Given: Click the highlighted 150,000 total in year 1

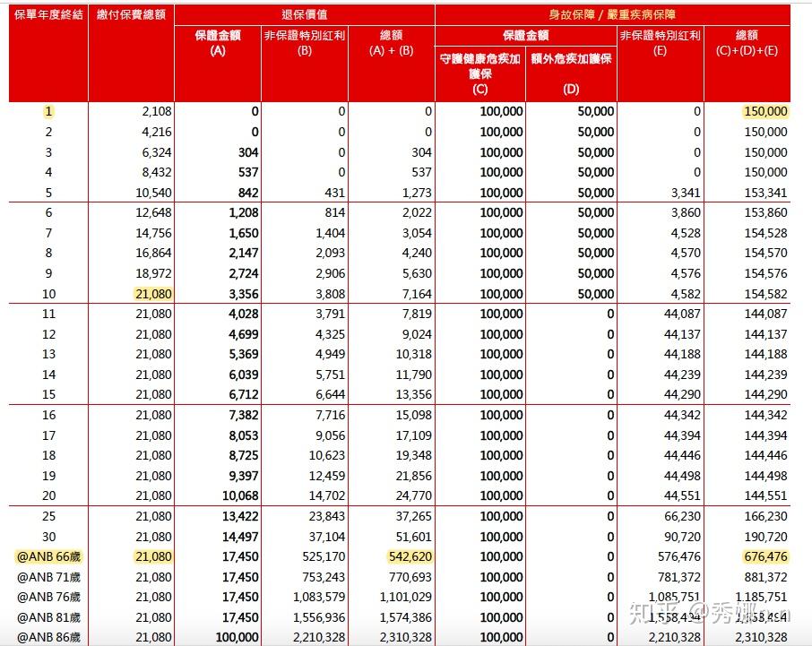Looking at the screenshot, I should 765,111.
